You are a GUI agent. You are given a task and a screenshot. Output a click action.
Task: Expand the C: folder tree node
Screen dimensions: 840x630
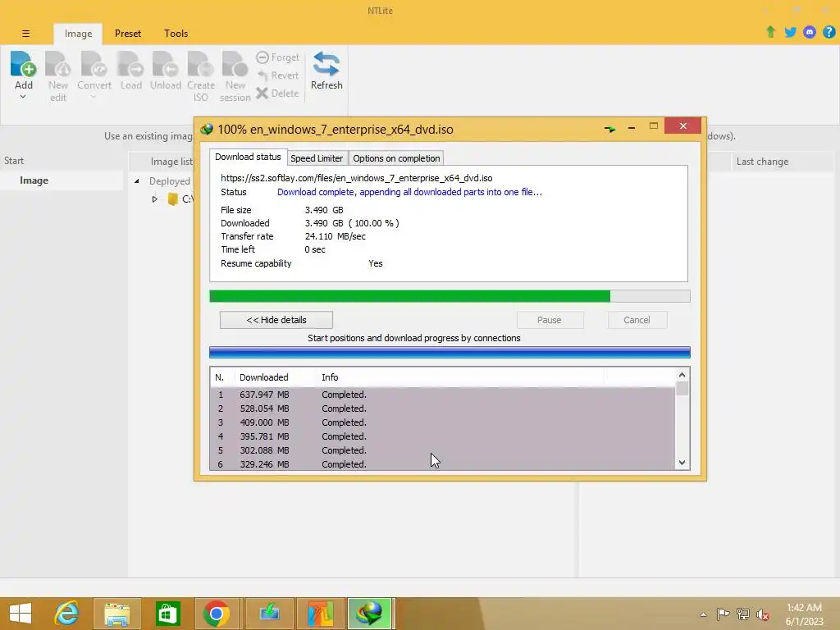point(154,199)
